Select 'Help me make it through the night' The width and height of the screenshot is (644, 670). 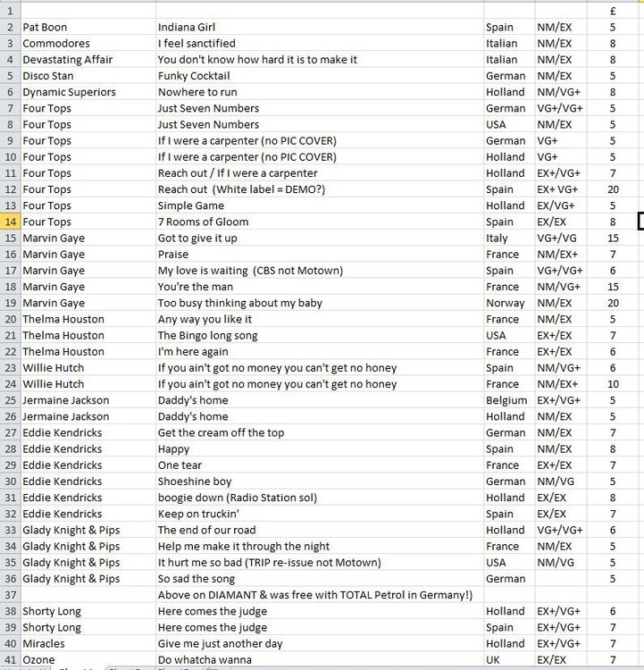point(320,547)
